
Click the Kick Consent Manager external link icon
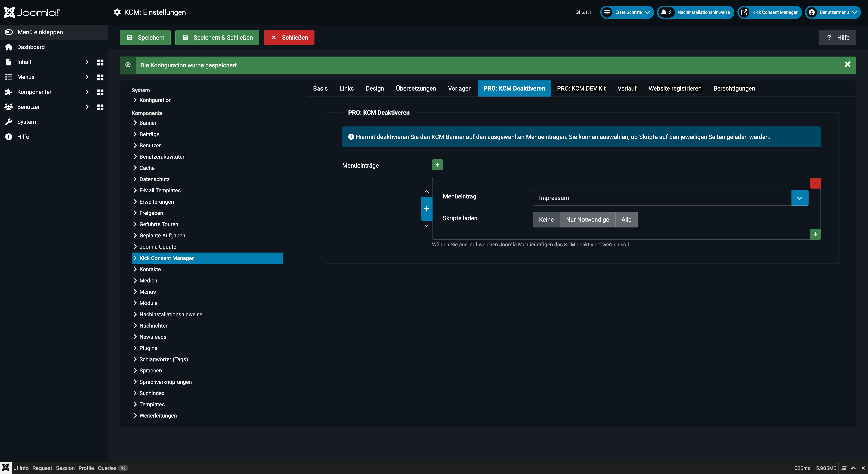[x=744, y=13]
